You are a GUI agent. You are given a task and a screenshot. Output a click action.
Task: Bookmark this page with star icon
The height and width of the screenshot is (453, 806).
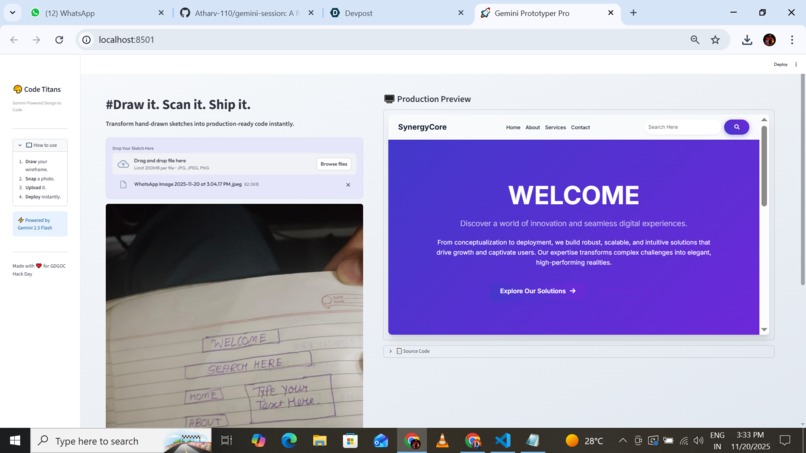[x=716, y=40]
